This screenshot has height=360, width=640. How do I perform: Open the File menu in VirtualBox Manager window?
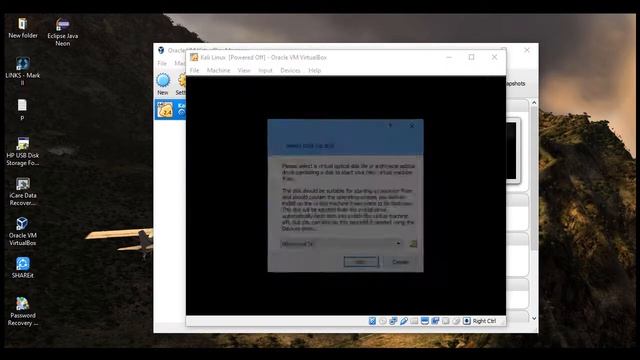pyautogui.click(x=162, y=63)
